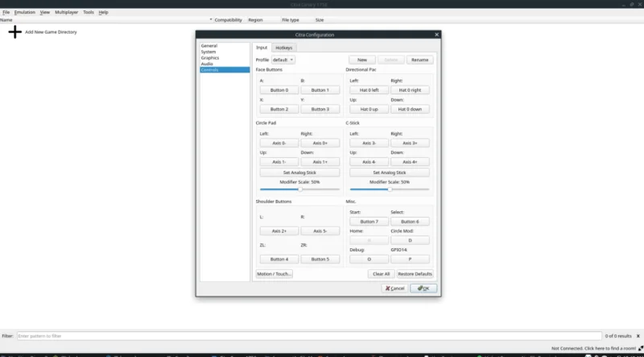Open the Multiplayer menu

67,12
